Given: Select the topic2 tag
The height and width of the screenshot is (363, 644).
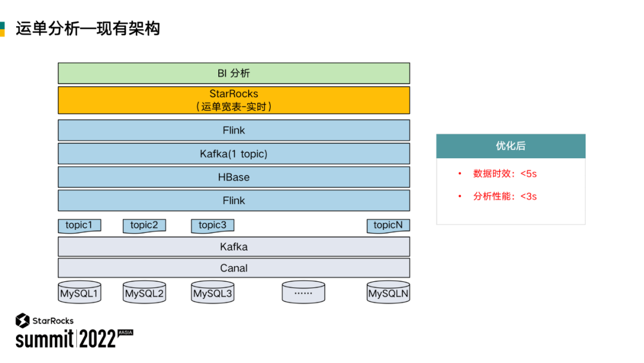Looking at the screenshot, I should (144, 226).
